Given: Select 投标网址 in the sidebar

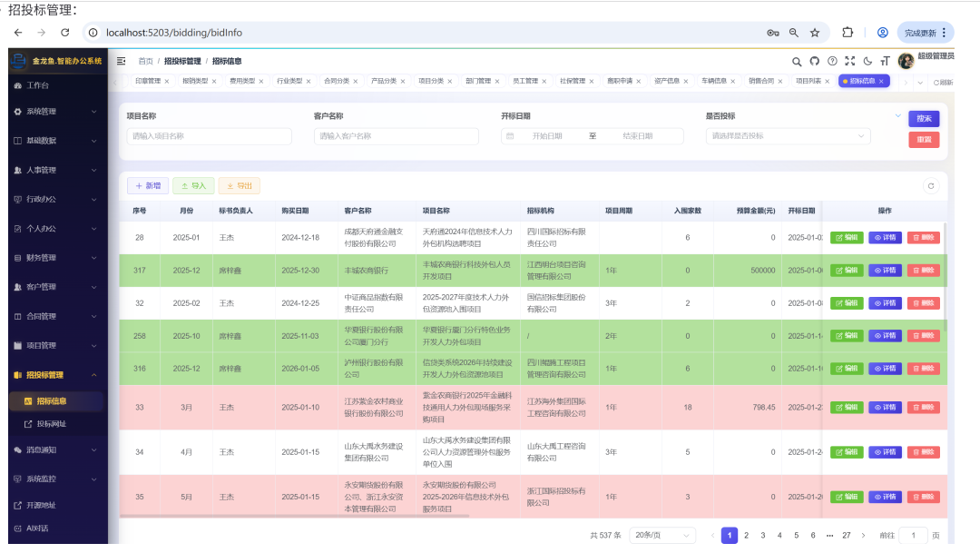Looking at the screenshot, I should coord(51,424).
